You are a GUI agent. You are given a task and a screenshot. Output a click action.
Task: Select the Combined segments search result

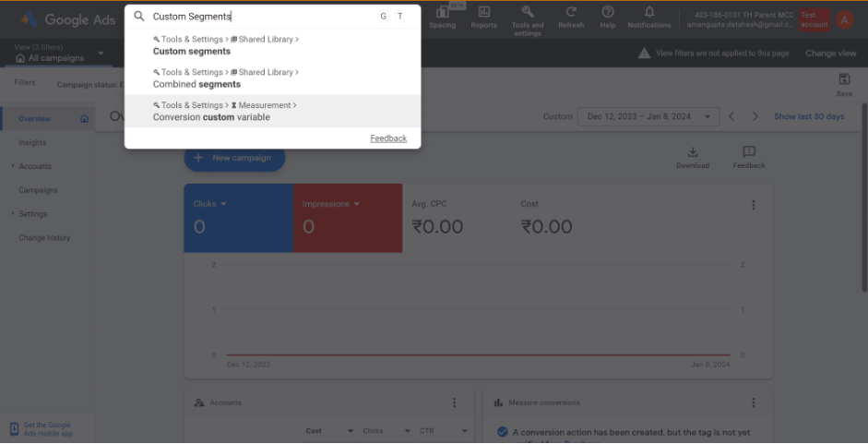pyautogui.click(x=272, y=78)
